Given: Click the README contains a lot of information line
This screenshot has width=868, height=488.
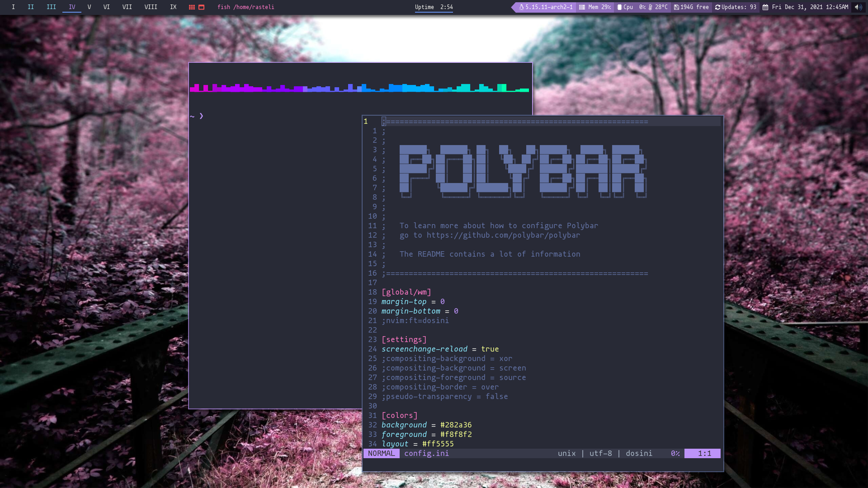Looking at the screenshot, I should pyautogui.click(x=490, y=254).
